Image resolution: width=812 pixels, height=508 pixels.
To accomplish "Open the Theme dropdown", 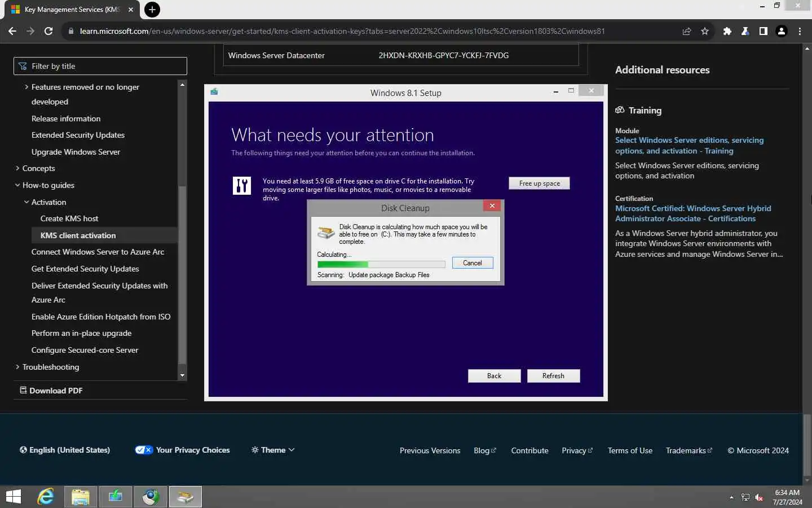I will (x=273, y=450).
